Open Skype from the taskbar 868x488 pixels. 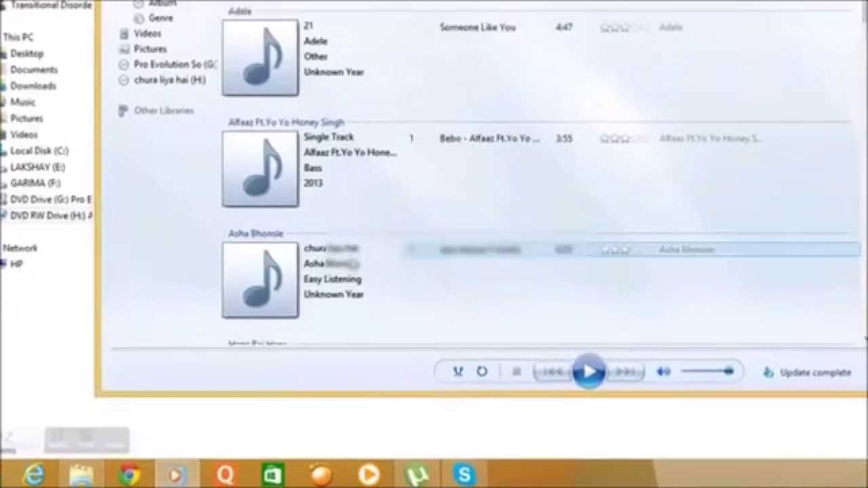pos(465,474)
